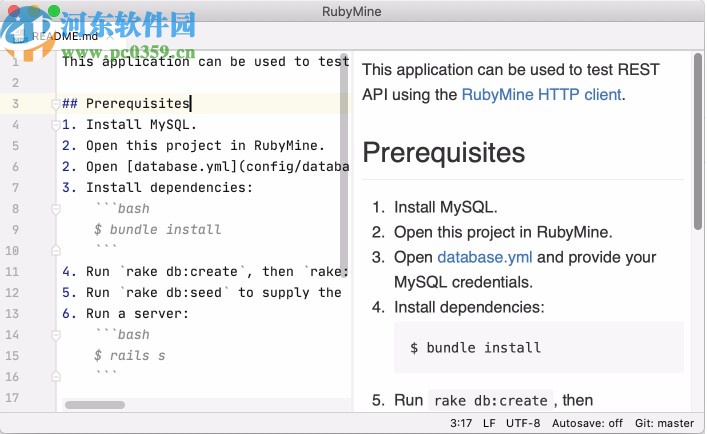Open Git: master branch widget

[x=665, y=423]
